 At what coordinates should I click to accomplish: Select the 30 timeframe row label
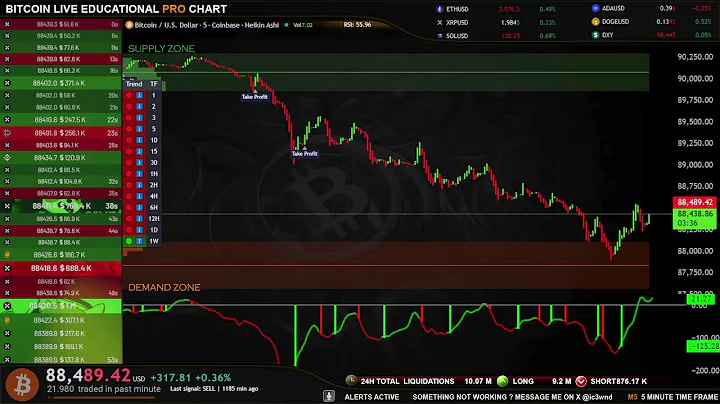point(154,163)
